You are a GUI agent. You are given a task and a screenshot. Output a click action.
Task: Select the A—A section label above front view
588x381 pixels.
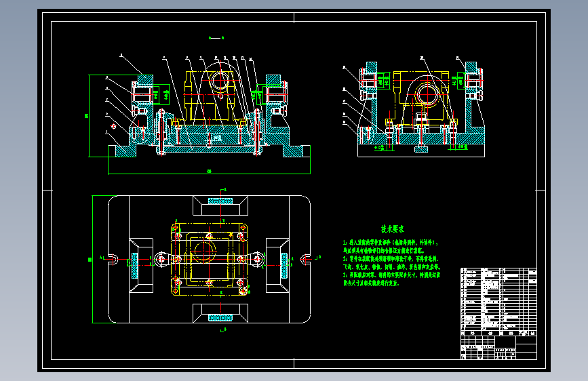tap(216, 37)
